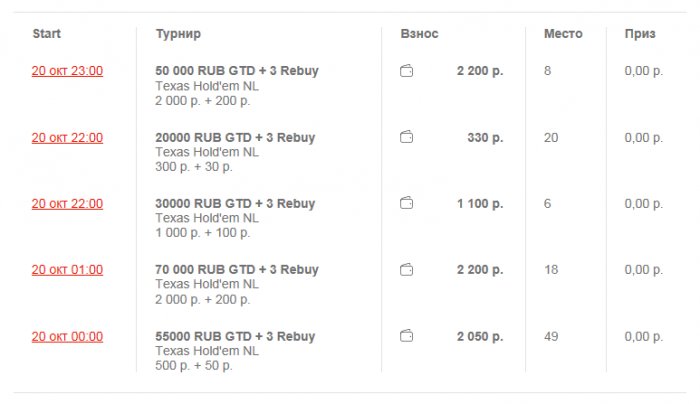The image size is (700, 404).
Task: Click the Турнир column header
Action: pyautogui.click(x=178, y=34)
